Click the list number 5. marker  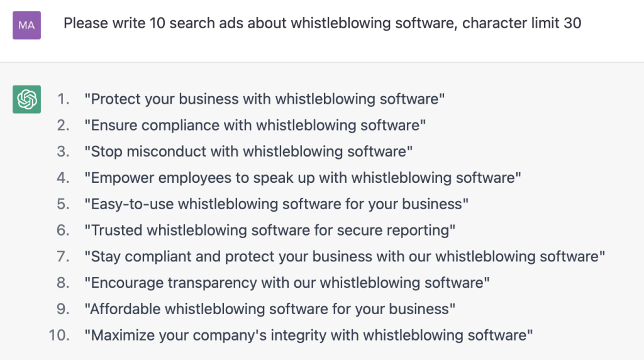[x=64, y=204]
